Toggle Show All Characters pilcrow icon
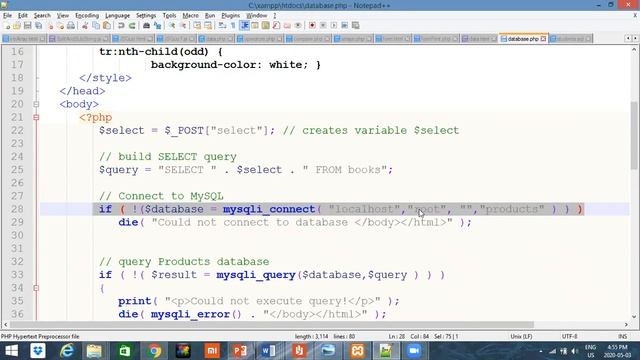Image resolution: width=640 pixels, height=360 pixels. click(233, 26)
